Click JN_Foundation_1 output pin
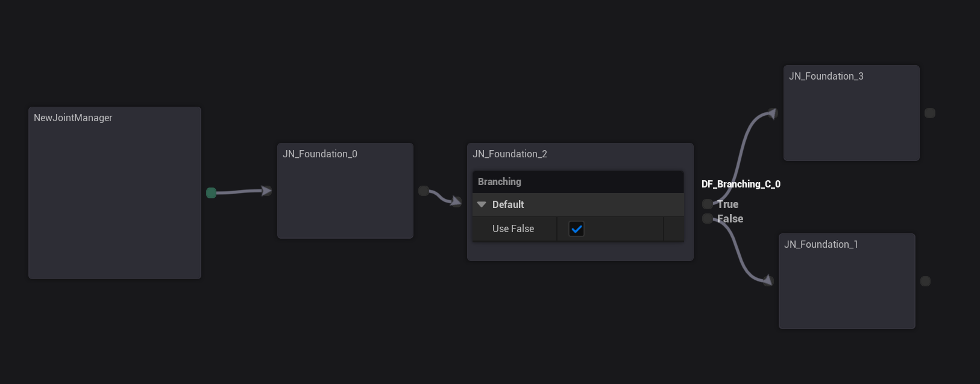The width and height of the screenshot is (980, 384). point(926,282)
